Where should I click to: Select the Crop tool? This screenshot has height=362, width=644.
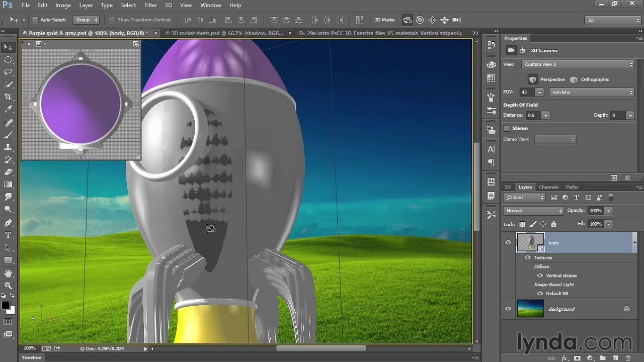coord(8,97)
